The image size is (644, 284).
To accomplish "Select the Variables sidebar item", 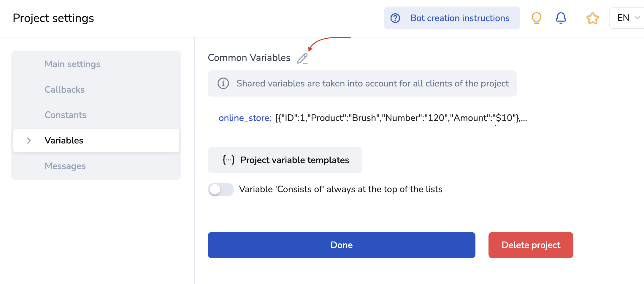I will click(64, 141).
